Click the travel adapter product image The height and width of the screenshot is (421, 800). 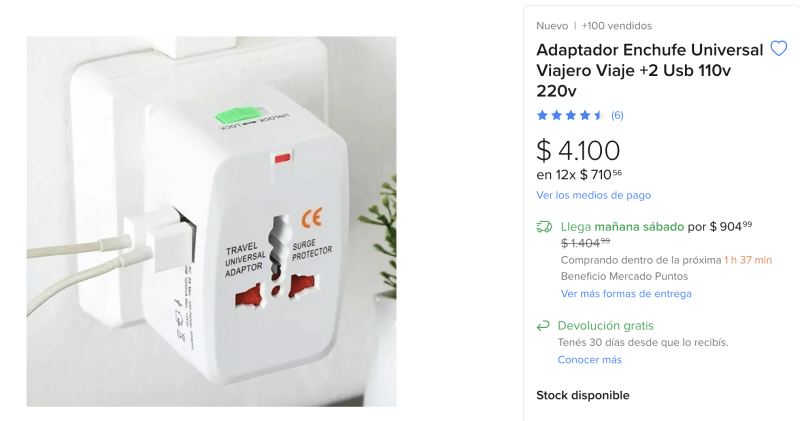211,221
